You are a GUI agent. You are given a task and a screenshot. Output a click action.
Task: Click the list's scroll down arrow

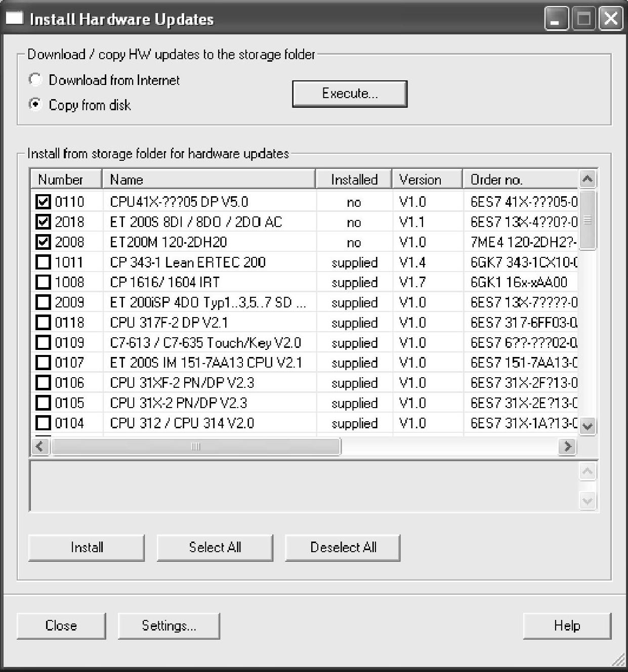point(588,426)
